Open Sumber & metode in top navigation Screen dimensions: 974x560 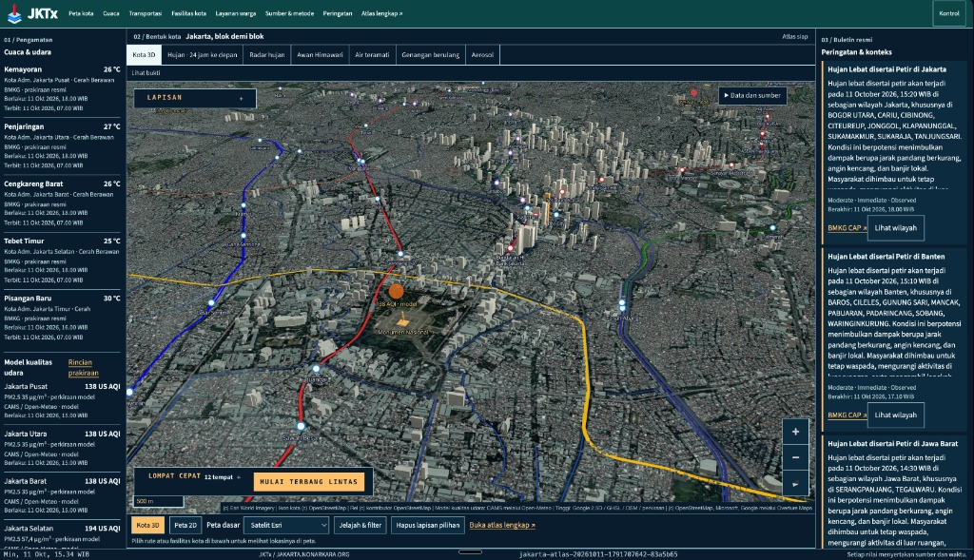coord(289,13)
